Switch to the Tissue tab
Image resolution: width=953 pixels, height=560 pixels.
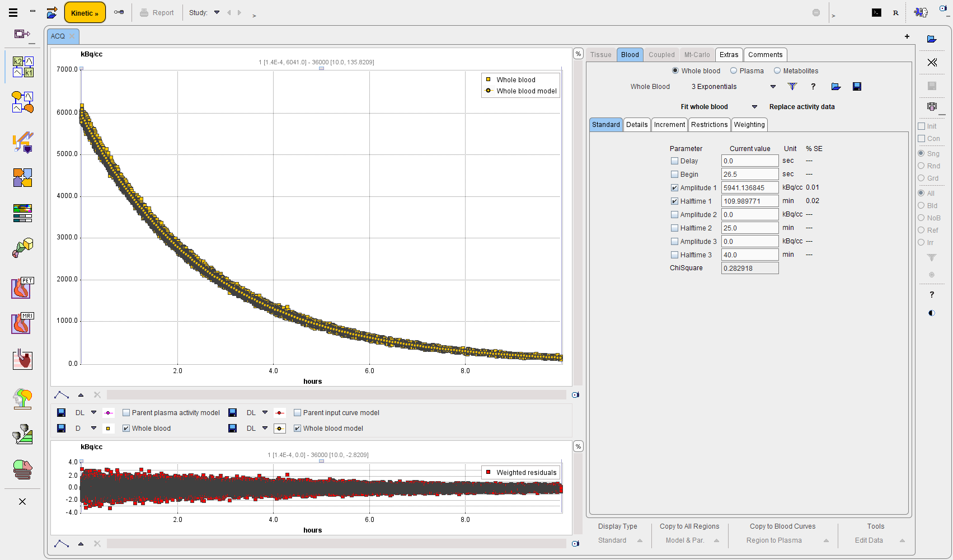point(601,55)
